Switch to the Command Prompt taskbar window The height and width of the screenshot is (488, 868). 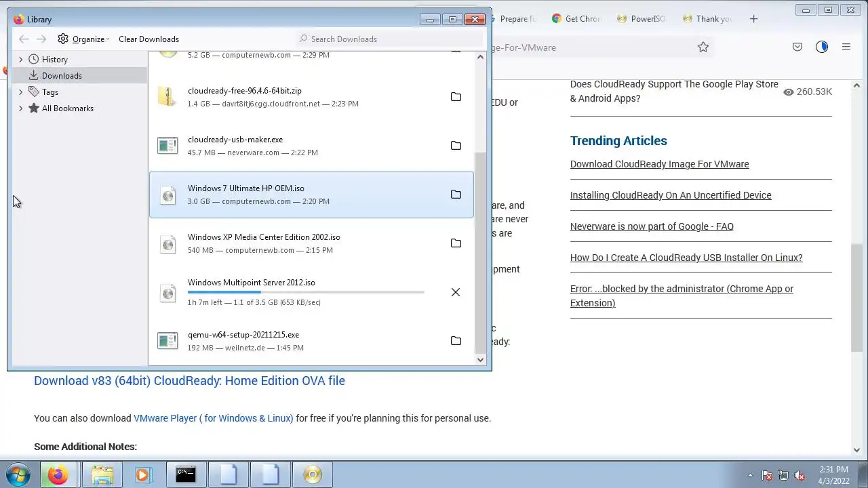pyautogui.click(x=186, y=475)
